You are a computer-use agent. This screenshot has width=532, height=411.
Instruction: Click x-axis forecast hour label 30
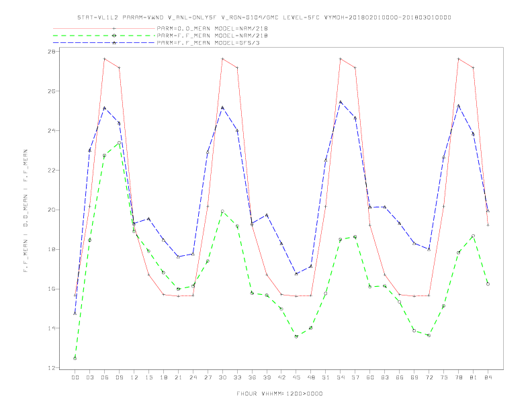[222, 377]
